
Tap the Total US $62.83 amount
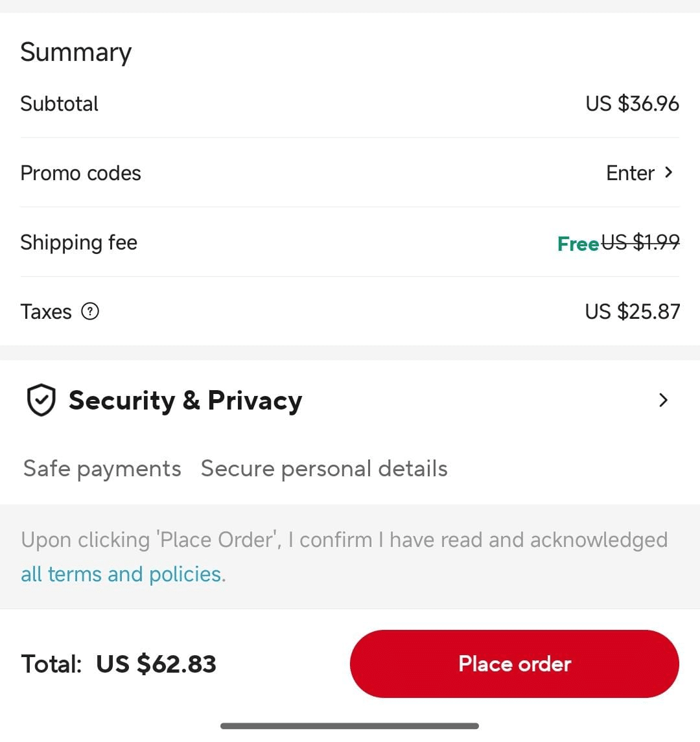tap(156, 664)
